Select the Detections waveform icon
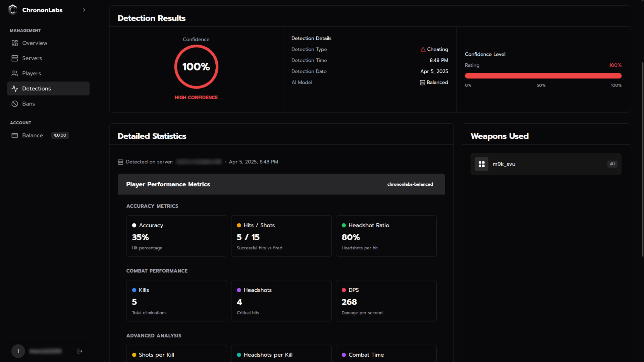This screenshot has width=644, height=362. point(14,88)
